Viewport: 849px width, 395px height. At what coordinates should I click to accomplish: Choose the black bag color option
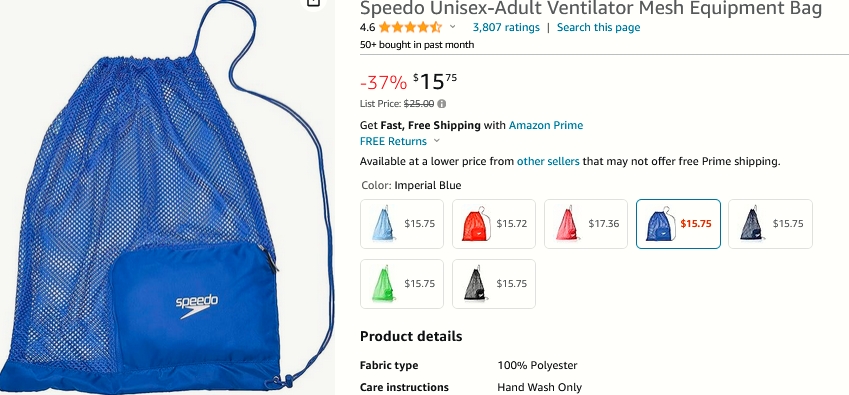[494, 284]
